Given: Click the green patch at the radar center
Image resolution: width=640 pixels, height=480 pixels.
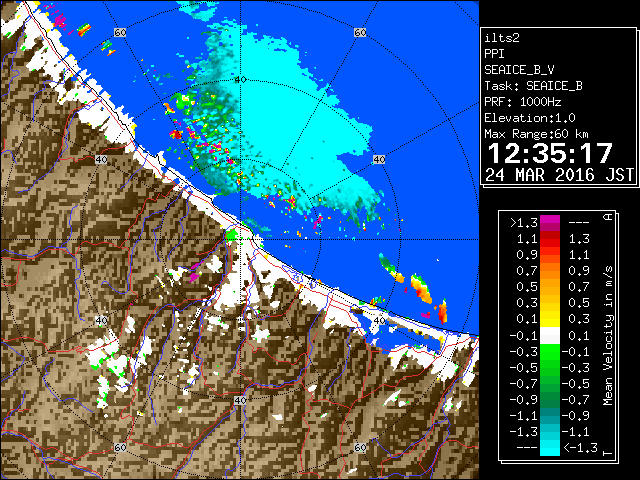Looking at the screenshot, I should tap(232, 235).
